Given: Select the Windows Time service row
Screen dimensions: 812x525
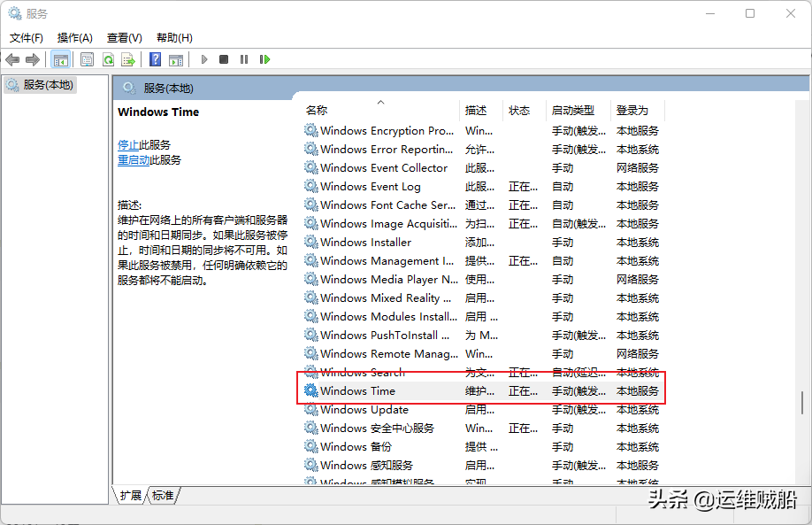Looking at the screenshot, I should (x=483, y=390).
